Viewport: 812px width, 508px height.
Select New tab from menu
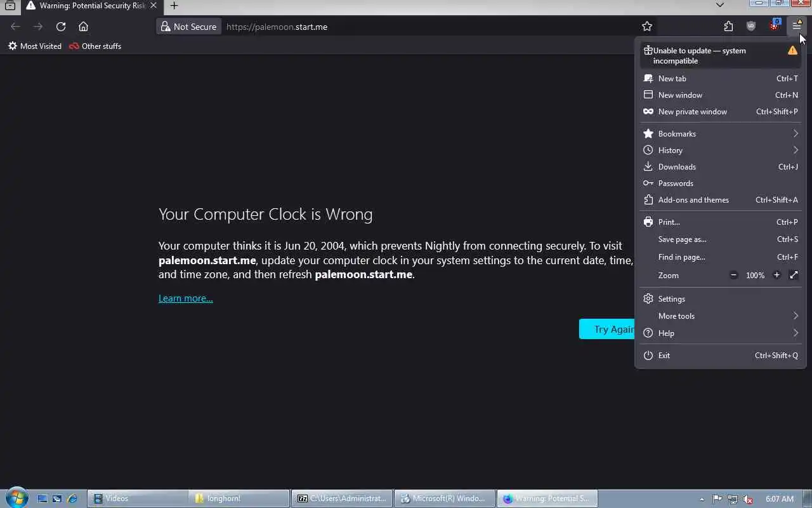tap(721, 79)
